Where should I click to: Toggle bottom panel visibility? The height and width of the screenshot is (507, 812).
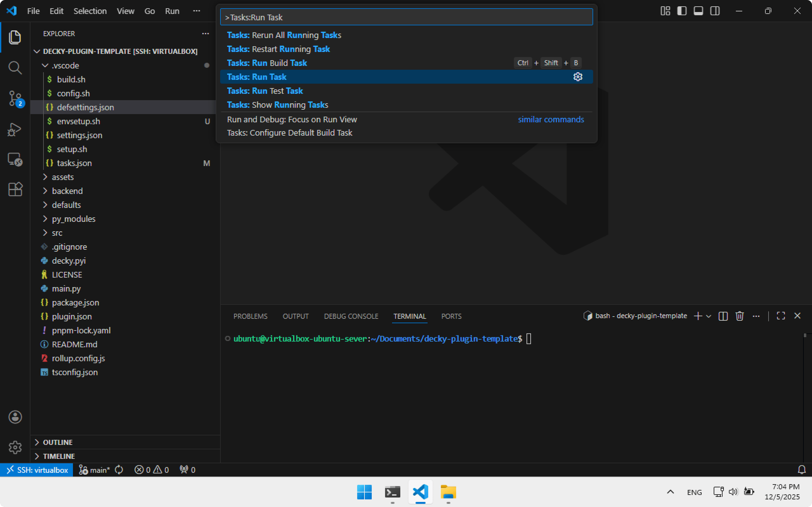(698, 11)
